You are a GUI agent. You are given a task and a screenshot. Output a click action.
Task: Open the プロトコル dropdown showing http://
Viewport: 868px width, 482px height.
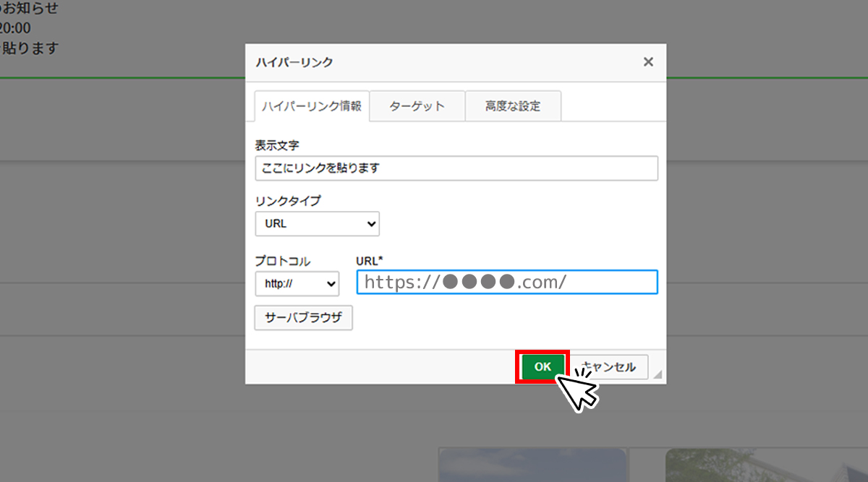tap(297, 284)
